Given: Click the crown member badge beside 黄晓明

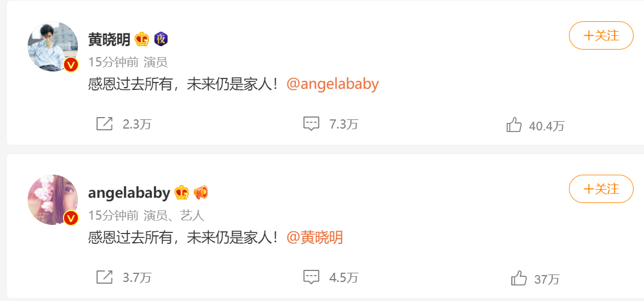Looking at the screenshot, I should coord(142,39).
